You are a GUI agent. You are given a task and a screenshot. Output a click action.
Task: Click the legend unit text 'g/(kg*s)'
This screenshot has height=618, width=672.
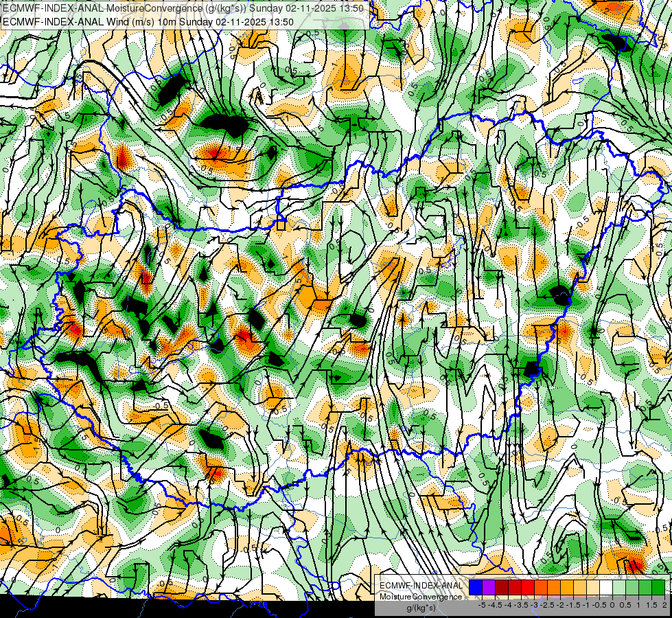click(x=421, y=608)
